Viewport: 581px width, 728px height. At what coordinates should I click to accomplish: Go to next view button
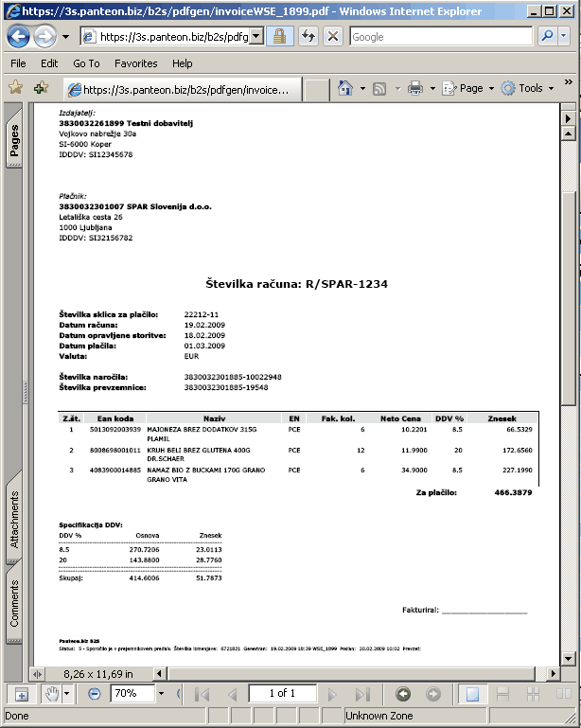[433, 694]
